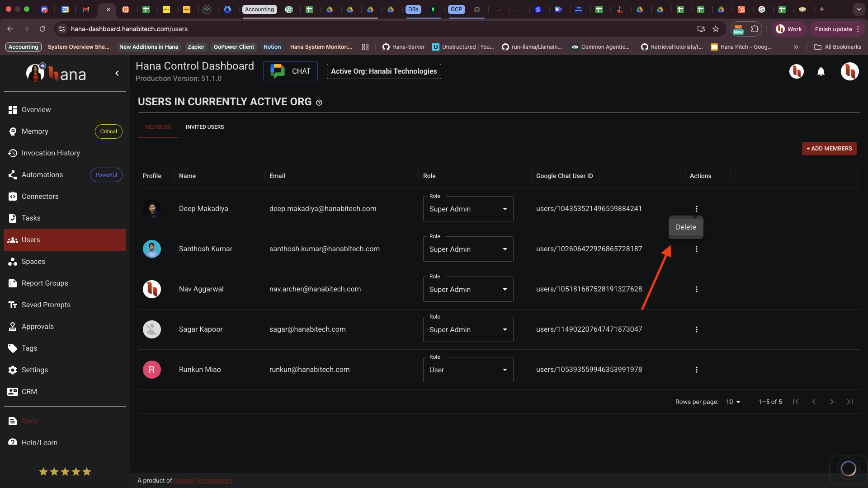868x488 pixels.
Task: Open actions menu for Deep Makadiya
Action: pyautogui.click(x=697, y=209)
